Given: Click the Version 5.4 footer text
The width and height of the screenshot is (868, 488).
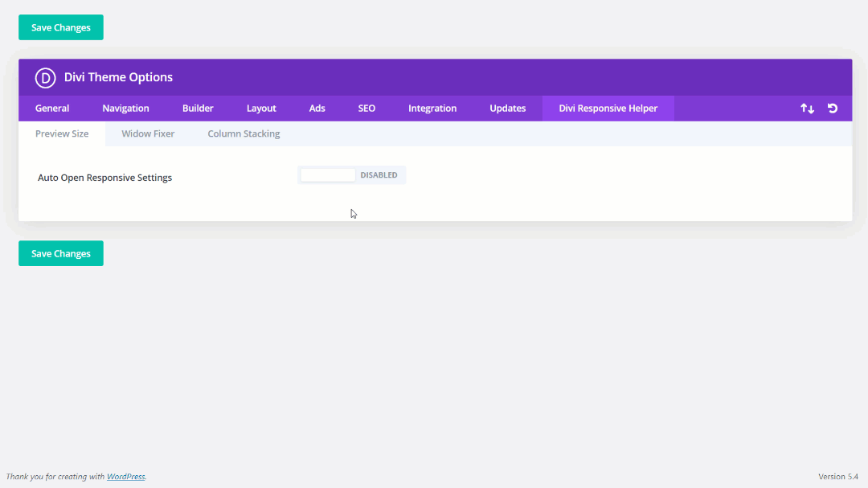Looking at the screenshot, I should point(838,477).
